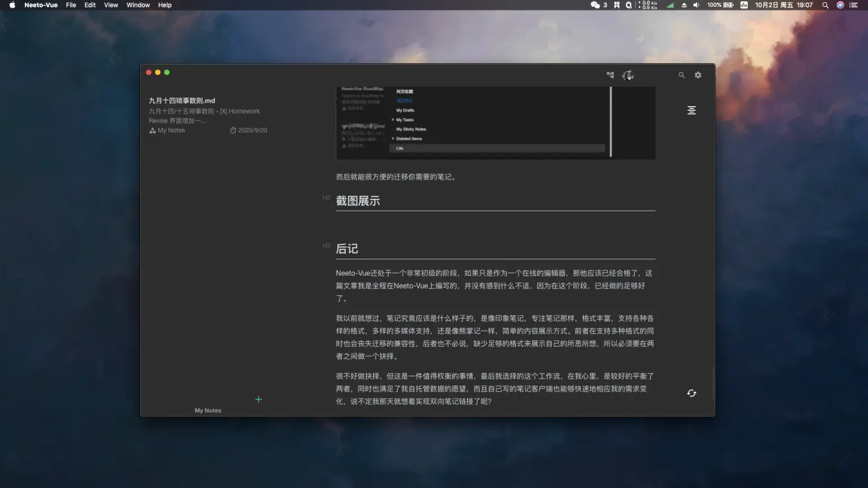This screenshot has height=488, width=868.
Task: Click the 截图展示 heading
Action: coord(358,201)
